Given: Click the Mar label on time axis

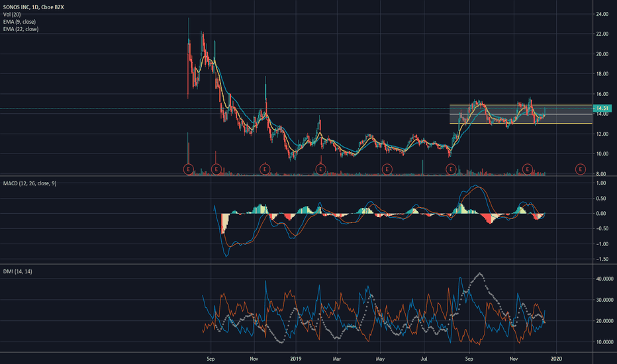Looking at the screenshot, I should coord(337,359).
